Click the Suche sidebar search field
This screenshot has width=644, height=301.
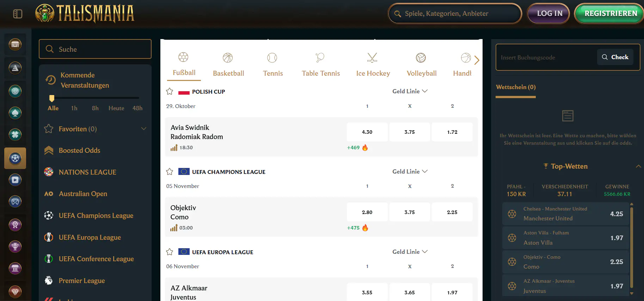[95, 49]
